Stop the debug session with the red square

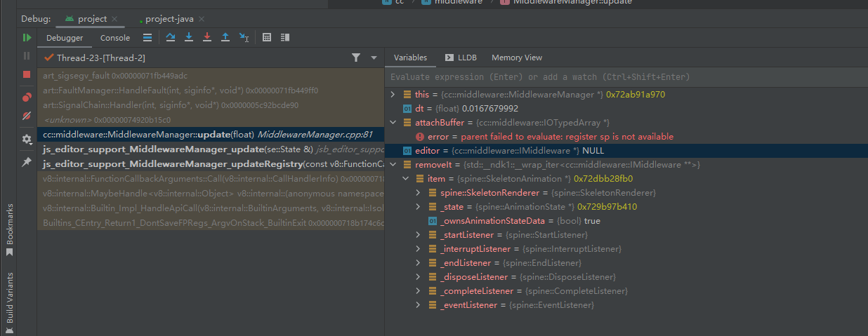[x=27, y=74]
